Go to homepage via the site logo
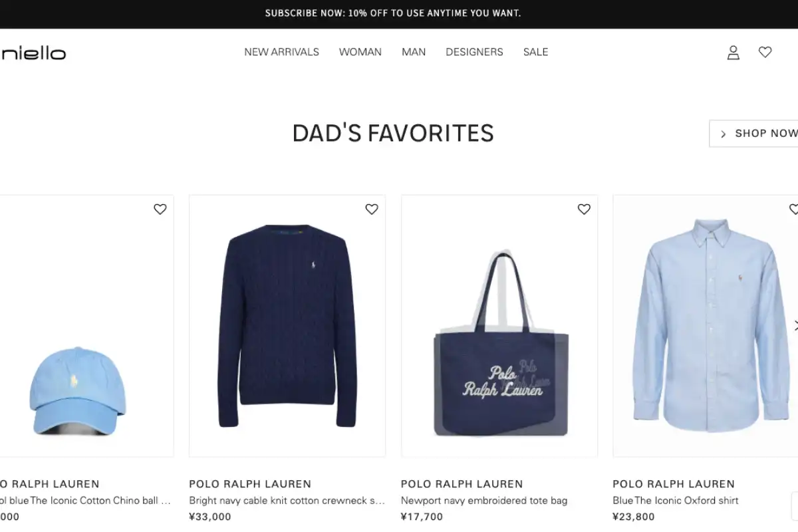 pyautogui.click(x=33, y=53)
